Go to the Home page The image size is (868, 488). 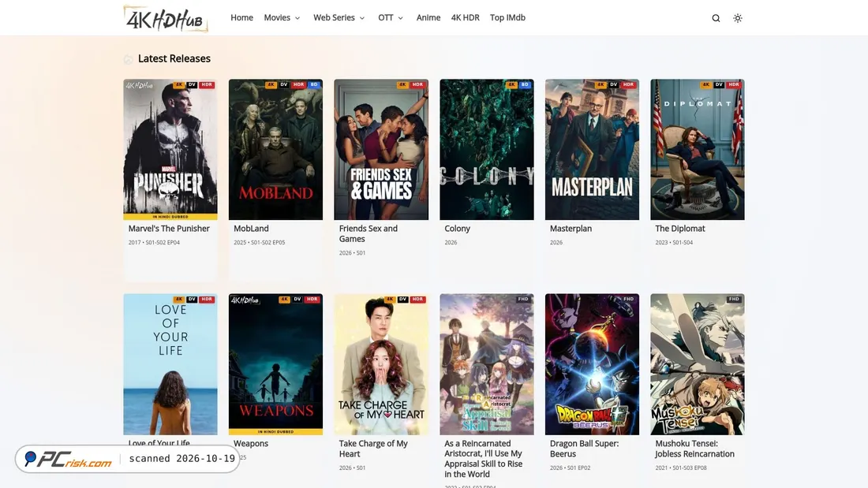242,17
